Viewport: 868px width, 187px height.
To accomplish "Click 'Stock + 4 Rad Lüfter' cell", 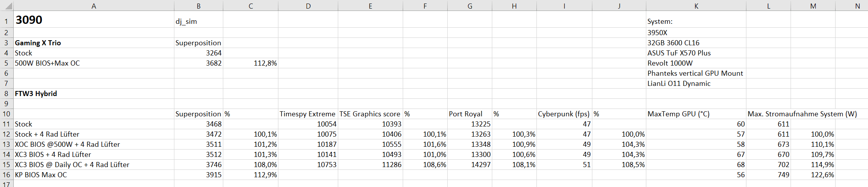I will pos(94,134).
